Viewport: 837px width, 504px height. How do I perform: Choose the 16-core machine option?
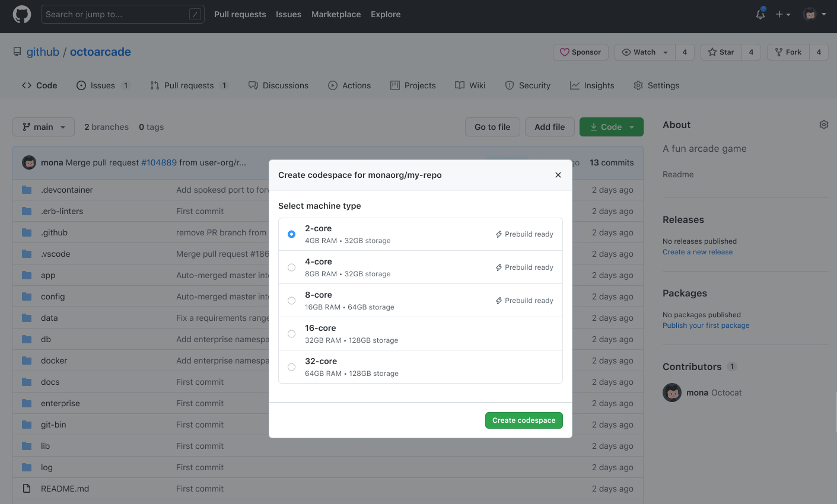(291, 333)
